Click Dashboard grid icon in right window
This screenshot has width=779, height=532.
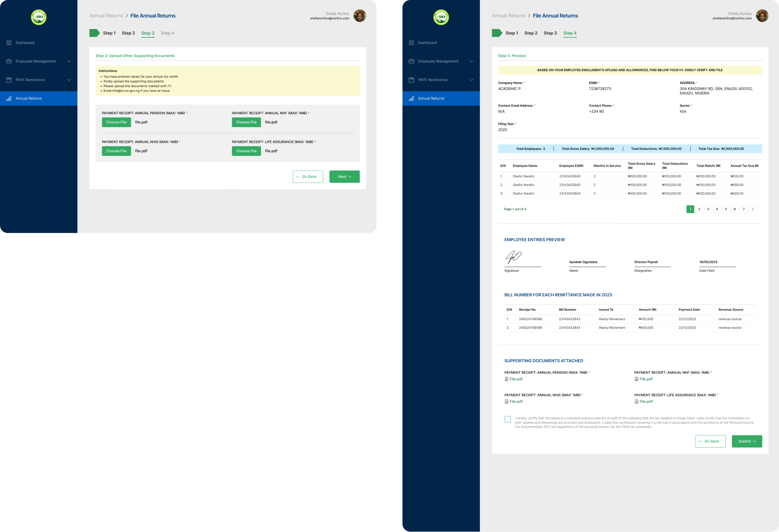tap(411, 43)
